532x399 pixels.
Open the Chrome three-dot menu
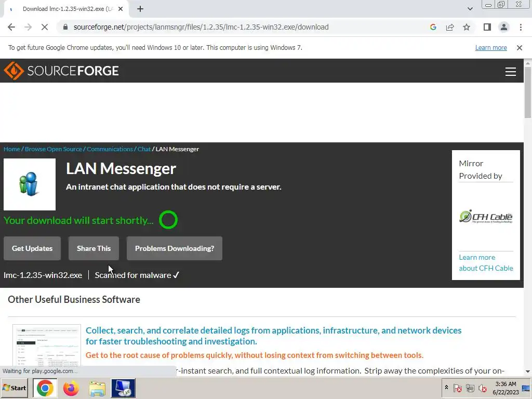click(x=521, y=27)
